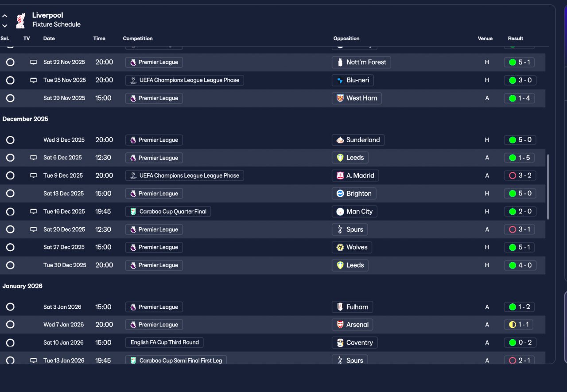This screenshot has height=392, width=567.
Task: Click the Leeds badge on the Sat 6 Dec row
Action: pos(340,158)
